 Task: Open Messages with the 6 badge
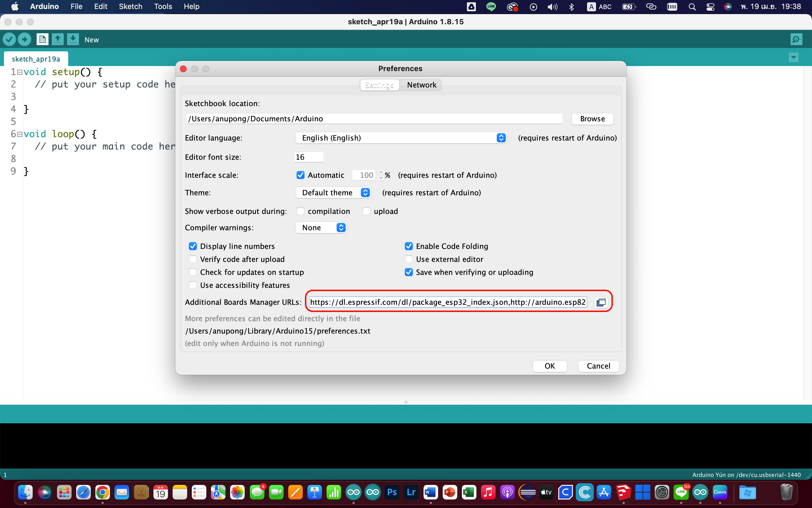(257, 492)
